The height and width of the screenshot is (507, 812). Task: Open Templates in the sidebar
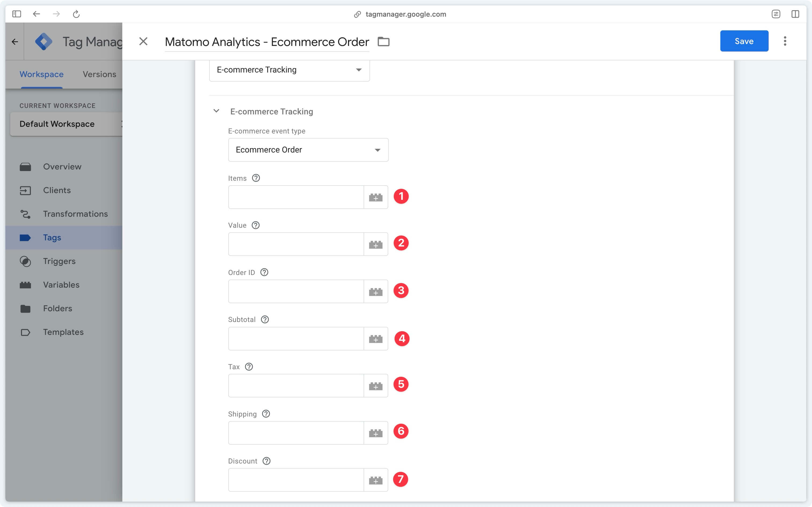[x=64, y=332]
